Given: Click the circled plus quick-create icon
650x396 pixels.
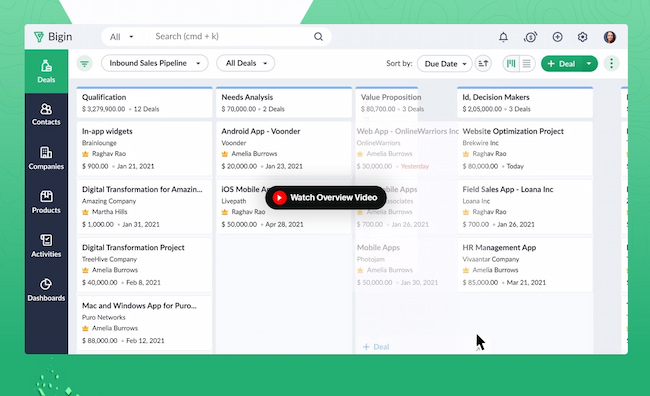Looking at the screenshot, I should tap(558, 37).
